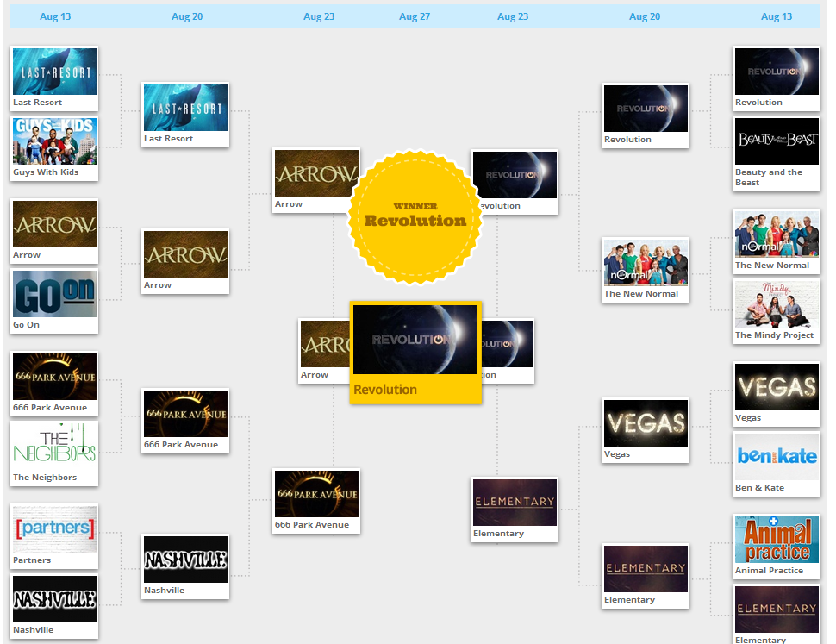Screen dimensions: 836x644
Task: Click the 666 Park Avenue card in Aug 23 column
Action: (316, 501)
